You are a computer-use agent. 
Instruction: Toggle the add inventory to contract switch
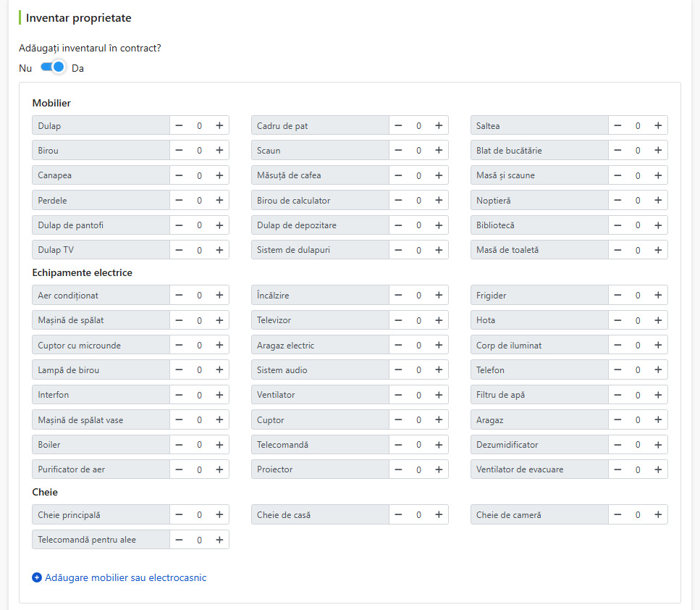(x=53, y=67)
